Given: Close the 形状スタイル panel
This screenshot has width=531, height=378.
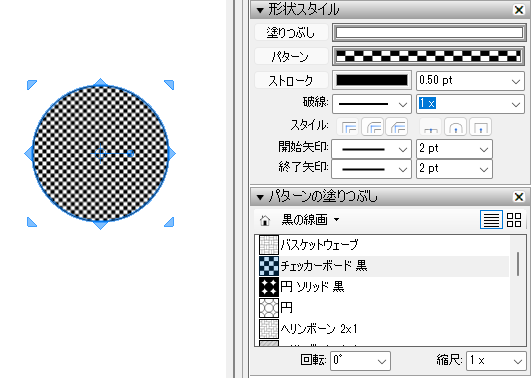Looking at the screenshot, I should [x=518, y=10].
